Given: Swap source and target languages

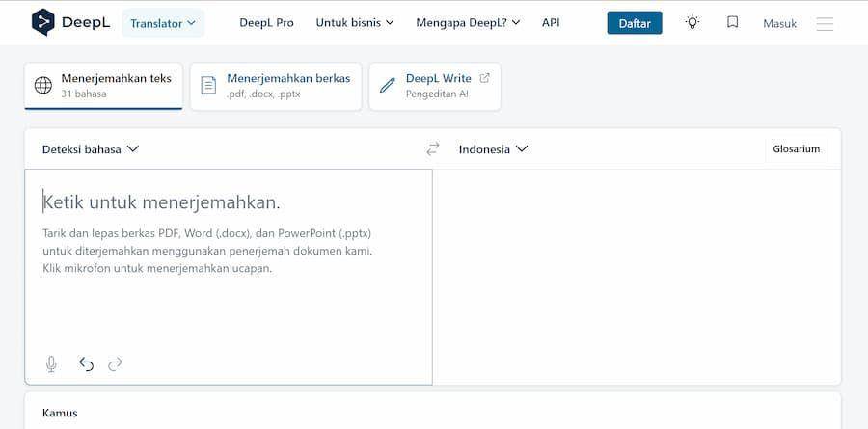Looking at the screenshot, I should (433, 148).
